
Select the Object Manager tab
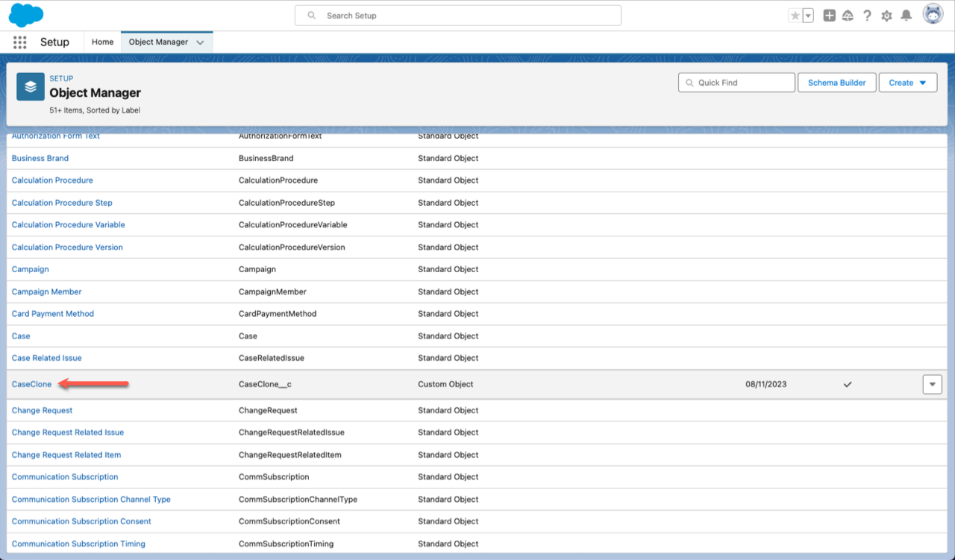click(x=158, y=43)
